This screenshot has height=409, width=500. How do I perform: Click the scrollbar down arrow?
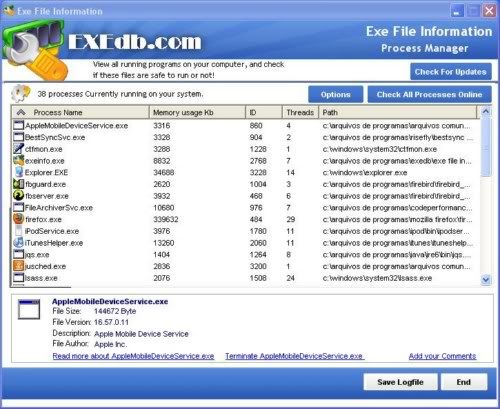tap(486, 280)
